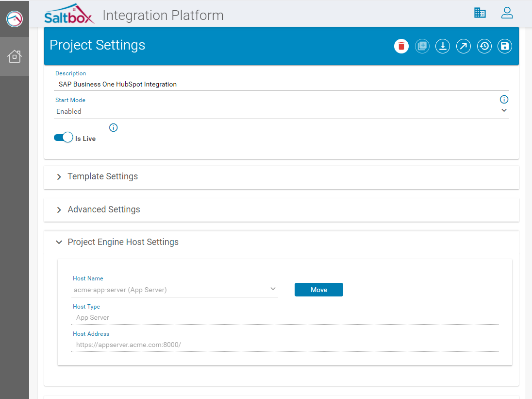
Task: Expand the Advanced Settings section
Action: [281, 210]
